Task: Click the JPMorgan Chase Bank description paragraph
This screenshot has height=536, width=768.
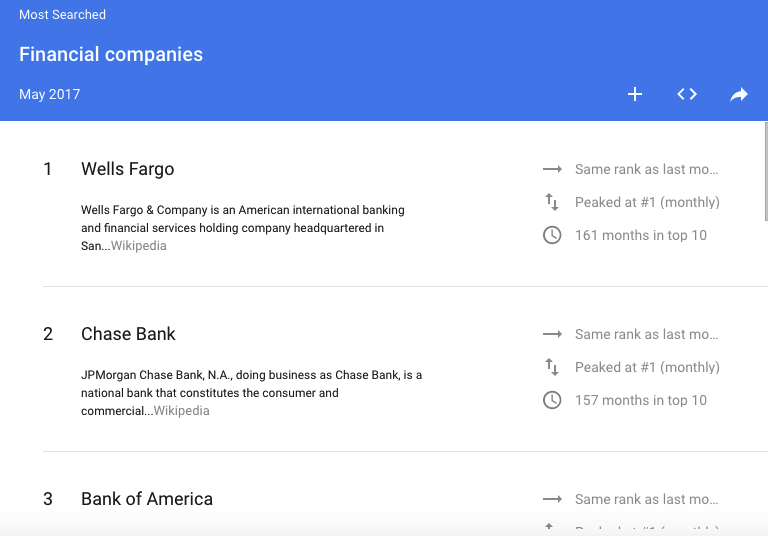Action: [251, 393]
